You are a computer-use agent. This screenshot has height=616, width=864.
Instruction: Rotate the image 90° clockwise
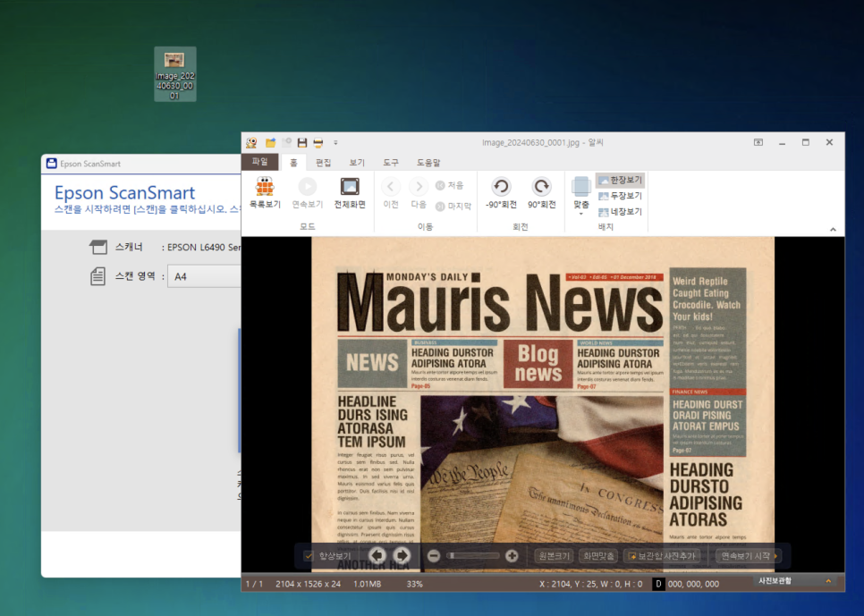point(542,193)
